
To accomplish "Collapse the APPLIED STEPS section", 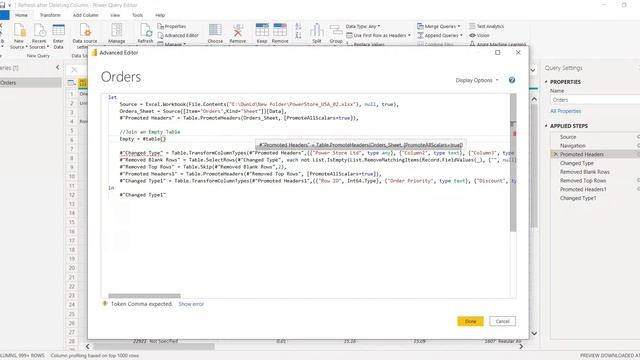I will tap(546, 126).
